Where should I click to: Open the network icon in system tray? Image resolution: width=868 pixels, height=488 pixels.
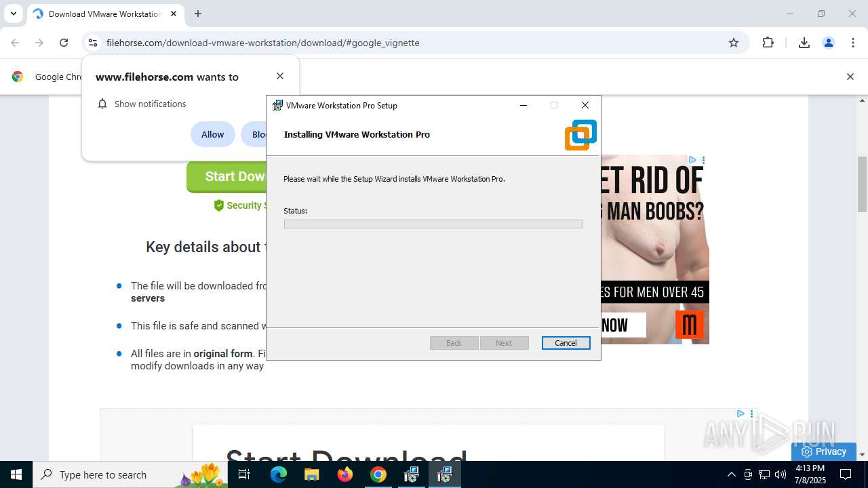coord(764,474)
